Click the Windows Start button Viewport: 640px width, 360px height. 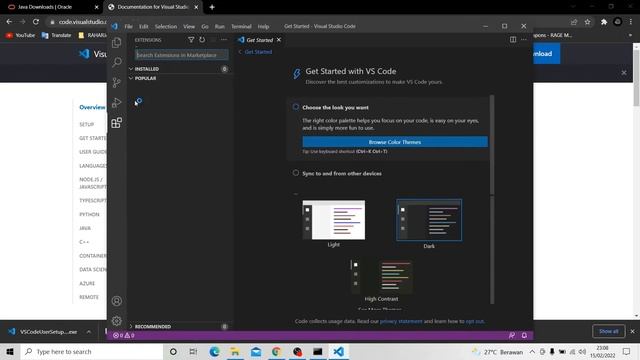pos(10,351)
